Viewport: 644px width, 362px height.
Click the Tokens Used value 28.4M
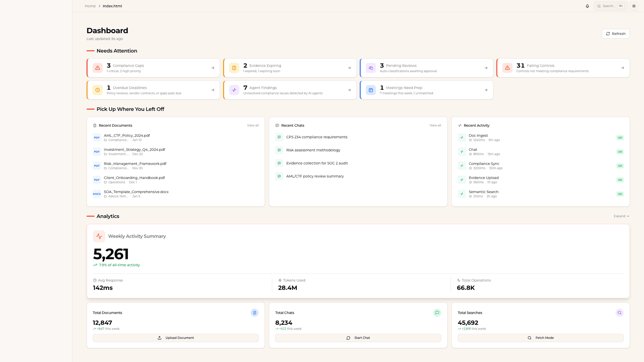[x=287, y=288]
